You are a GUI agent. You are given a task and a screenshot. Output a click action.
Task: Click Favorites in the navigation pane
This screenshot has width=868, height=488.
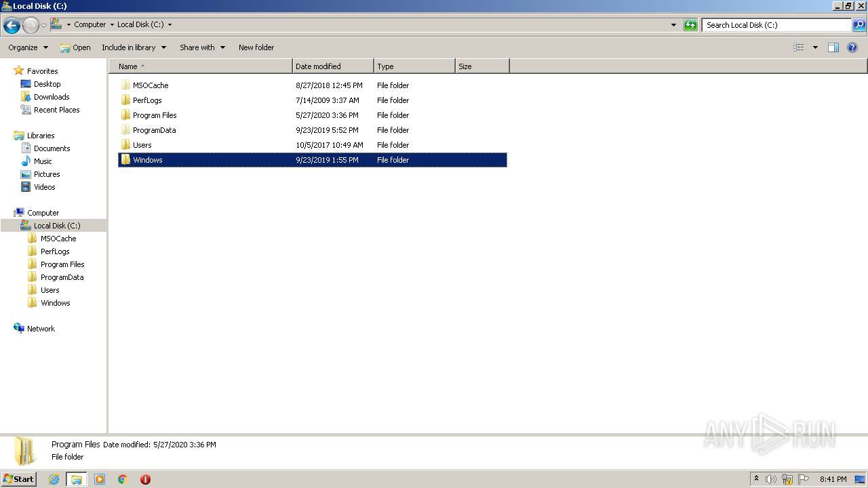42,71
